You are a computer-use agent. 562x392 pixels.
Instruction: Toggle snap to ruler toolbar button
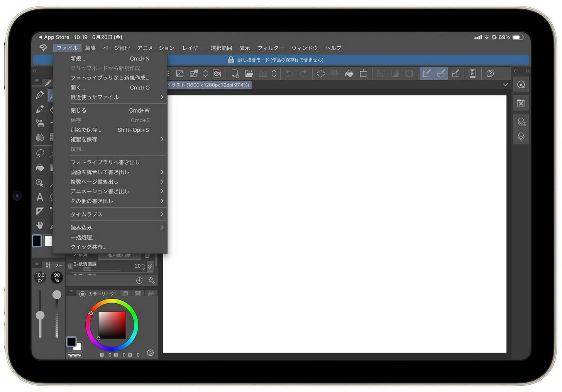click(x=427, y=73)
